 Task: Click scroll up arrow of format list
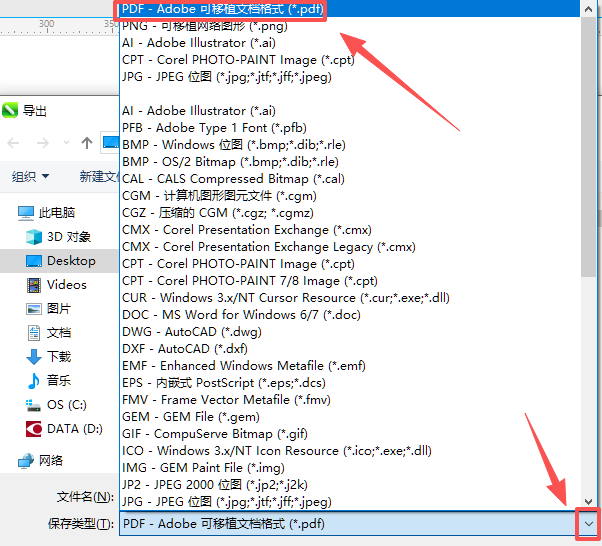pos(588,9)
